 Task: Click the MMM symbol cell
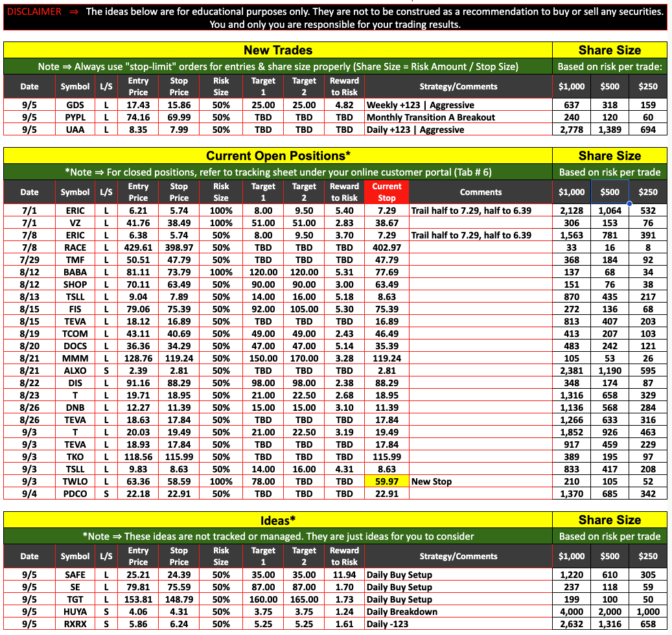coord(75,358)
